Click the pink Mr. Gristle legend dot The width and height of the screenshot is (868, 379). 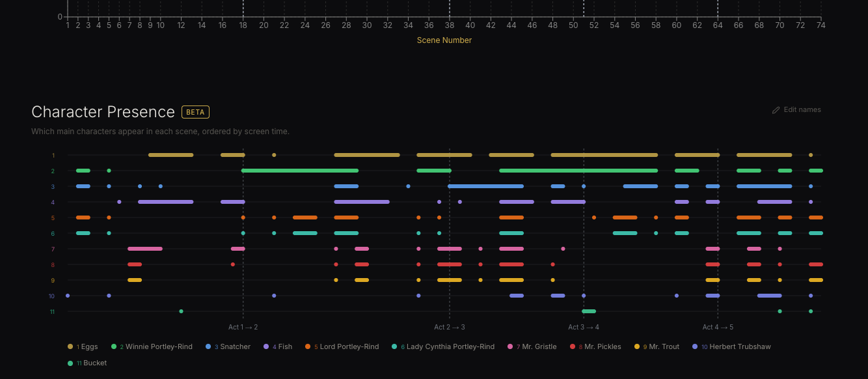(x=510, y=347)
